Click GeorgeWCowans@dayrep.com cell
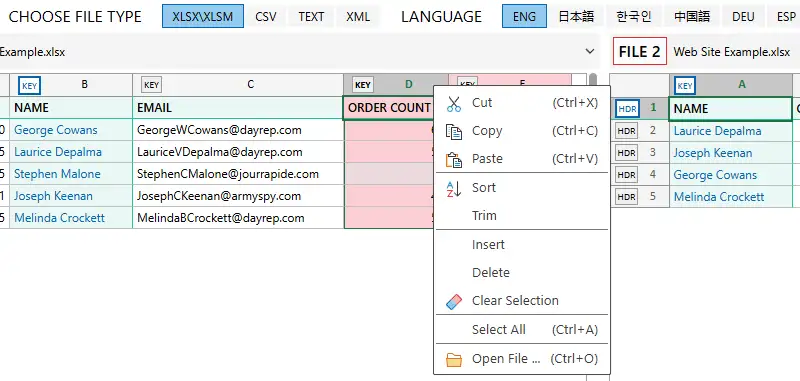 coord(238,130)
